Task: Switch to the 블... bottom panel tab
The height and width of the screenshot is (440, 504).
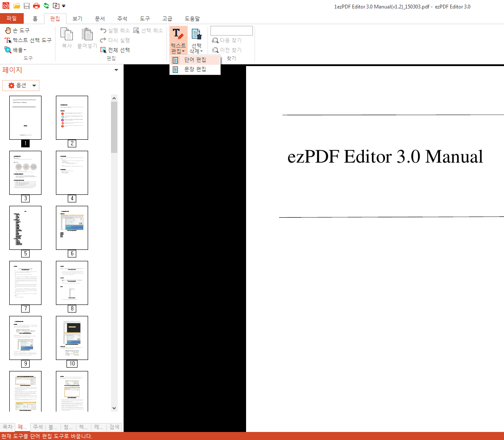Action: click(53, 427)
